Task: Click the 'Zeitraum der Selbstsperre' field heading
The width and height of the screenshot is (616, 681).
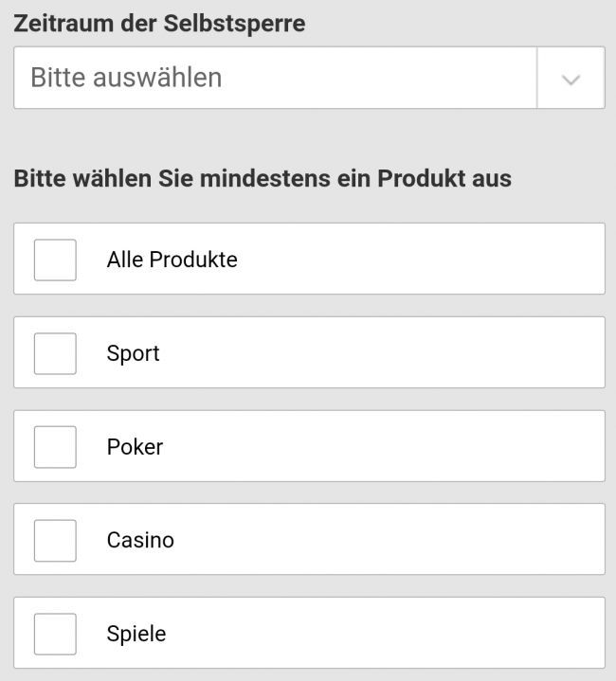Action: [x=159, y=24]
